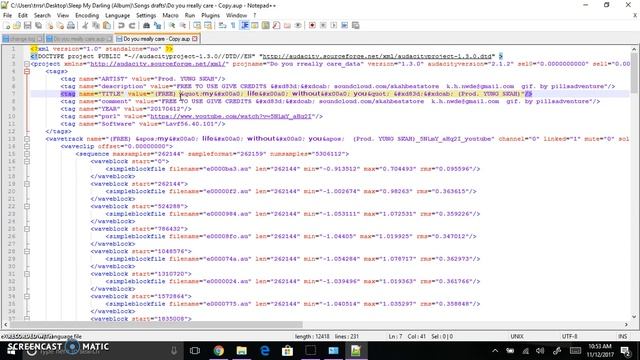Open the Plugins menu

click(x=210, y=15)
